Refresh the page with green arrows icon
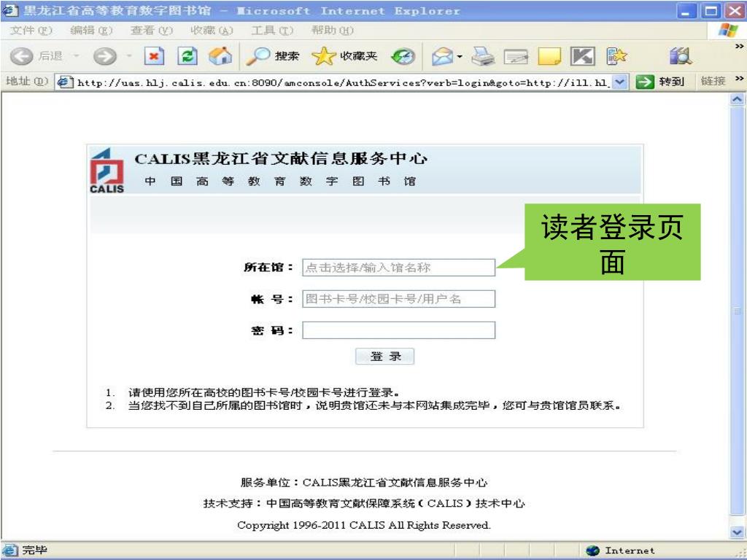The width and height of the screenshot is (747, 560). (187, 56)
